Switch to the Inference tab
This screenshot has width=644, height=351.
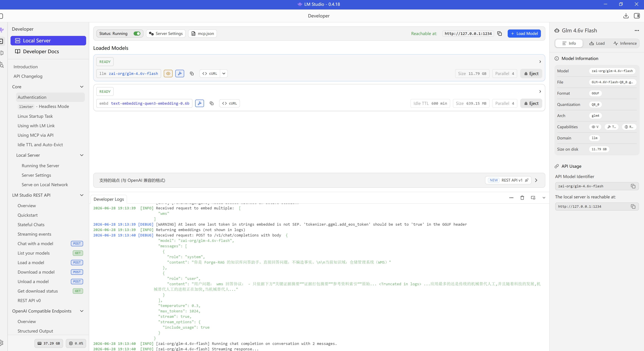pyautogui.click(x=625, y=43)
